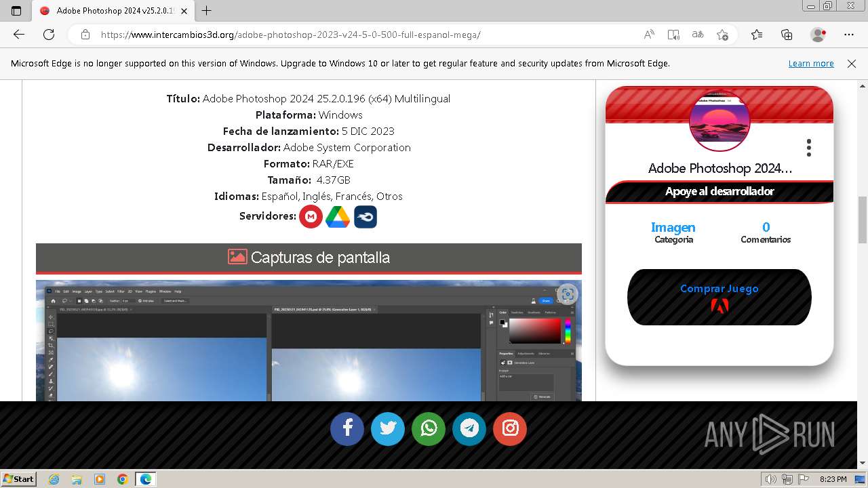This screenshot has width=868, height=488.
Task: Dismiss the Edge unsupported notification bar
Action: point(852,63)
